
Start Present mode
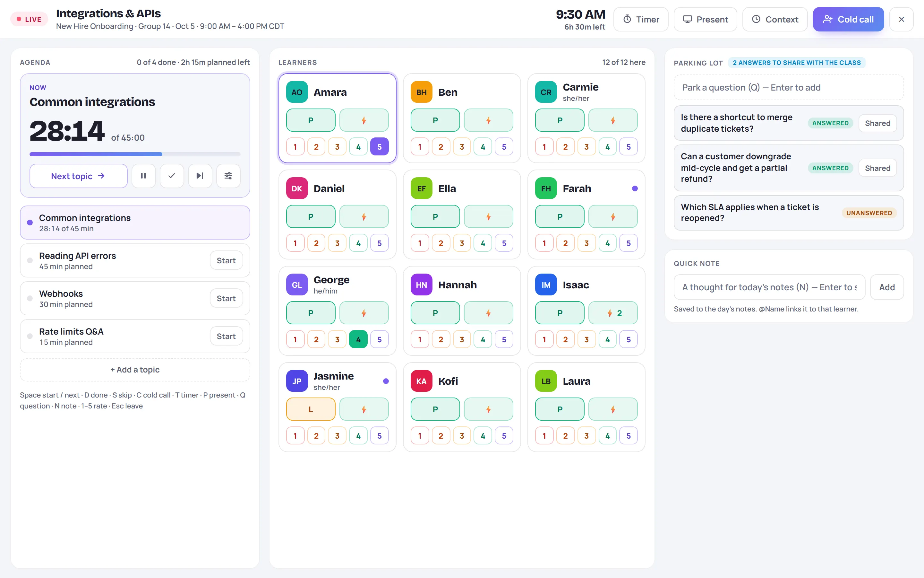[x=705, y=19]
